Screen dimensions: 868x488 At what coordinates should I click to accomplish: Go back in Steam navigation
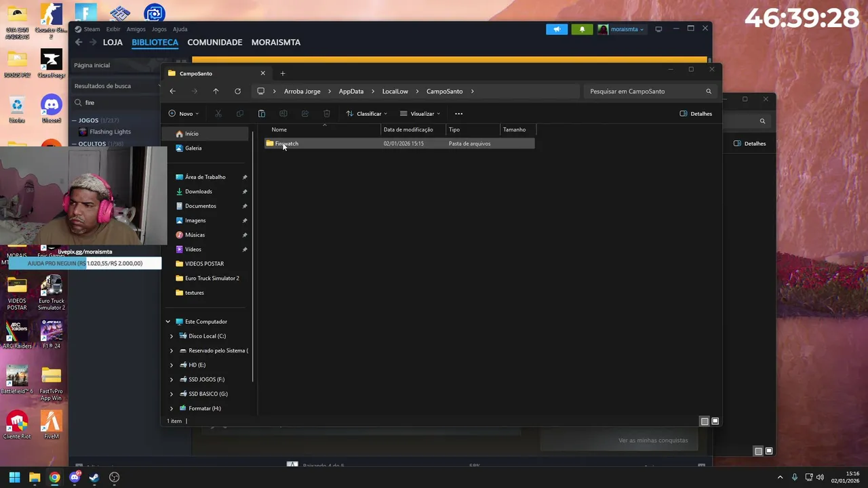point(79,42)
